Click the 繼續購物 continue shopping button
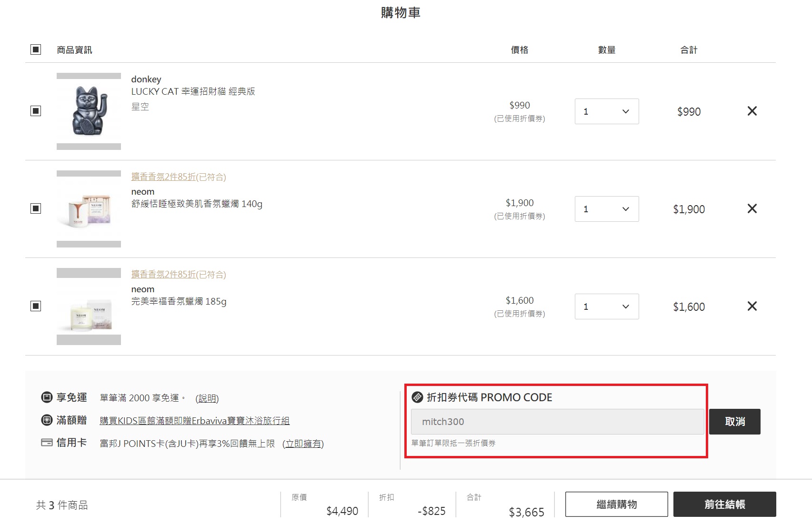This screenshot has height=524, width=812. tap(616, 504)
